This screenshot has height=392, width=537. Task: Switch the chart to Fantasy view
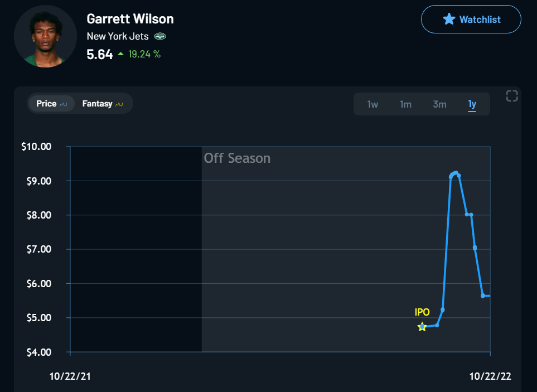(102, 104)
